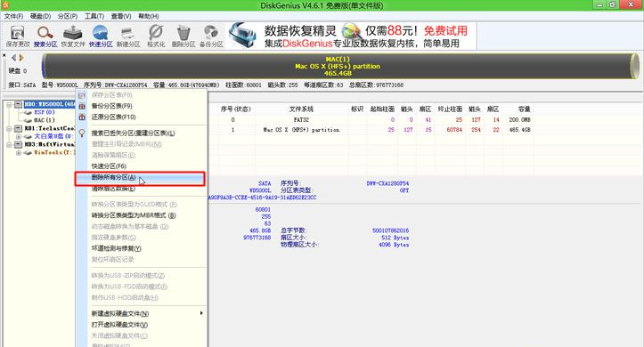Click the 文件系统 column header
The width and height of the screenshot is (644, 347).
[x=301, y=109]
